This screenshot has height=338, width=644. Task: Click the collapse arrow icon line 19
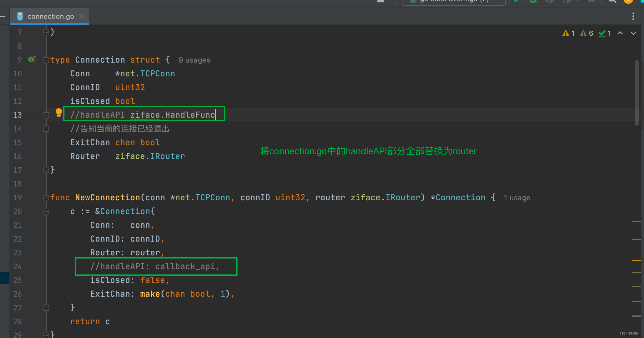pos(46,197)
